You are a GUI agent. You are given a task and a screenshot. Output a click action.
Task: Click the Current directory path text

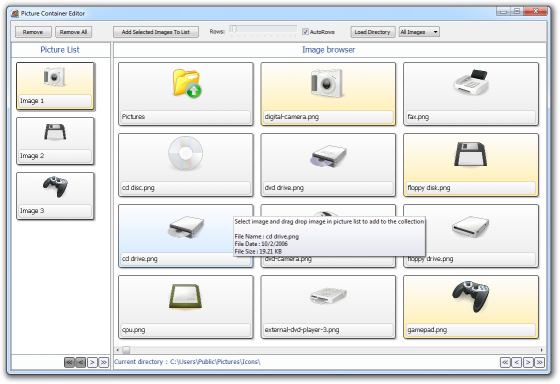pos(187,362)
